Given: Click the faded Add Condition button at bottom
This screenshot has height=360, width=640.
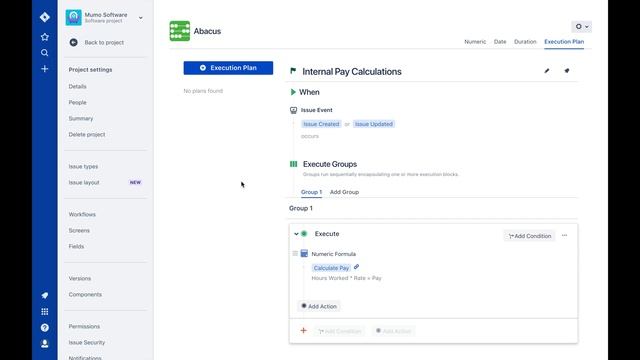Looking at the screenshot, I should 340,331.
